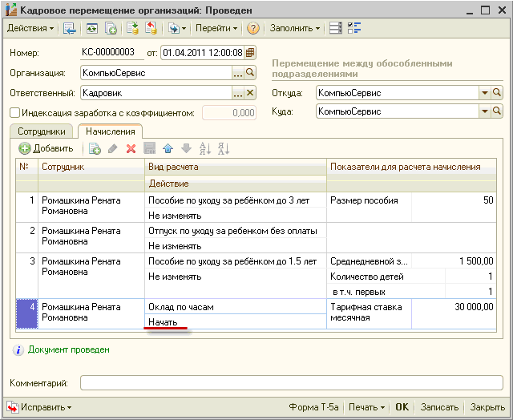
Task: Click the Форма Т-5а button
Action: click(x=313, y=407)
